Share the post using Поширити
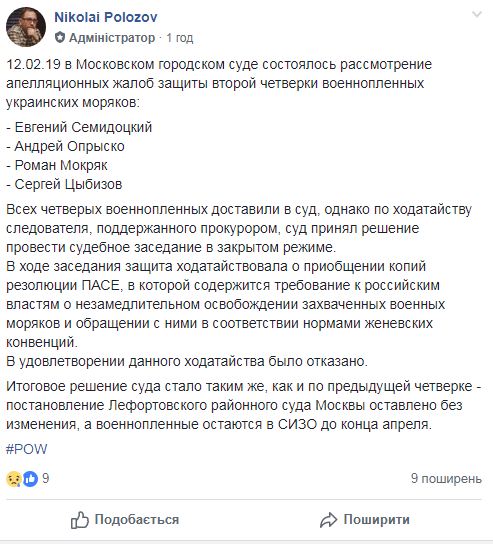The image size is (493, 544). click(x=365, y=520)
